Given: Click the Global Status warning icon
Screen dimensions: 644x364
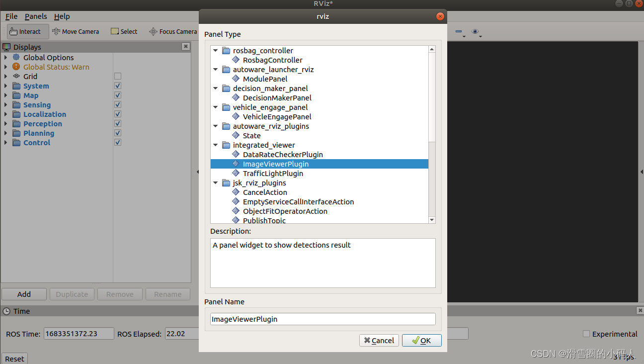Looking at the screenshot, I should pos(16,67).
